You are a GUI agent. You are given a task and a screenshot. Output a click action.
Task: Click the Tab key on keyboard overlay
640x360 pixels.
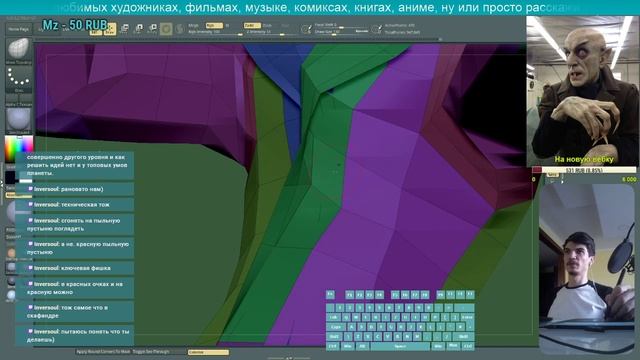coord(333,317)
